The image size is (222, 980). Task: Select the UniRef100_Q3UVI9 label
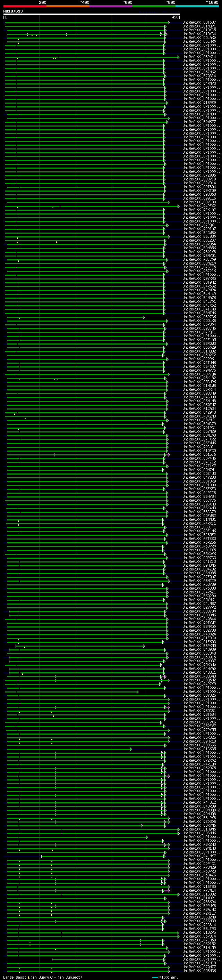199,179
